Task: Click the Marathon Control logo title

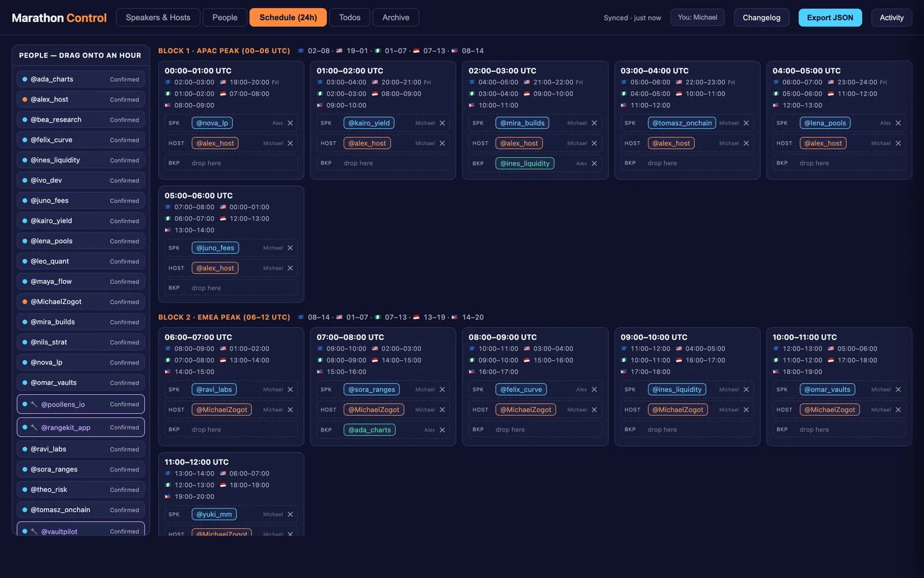Action: 59,18
